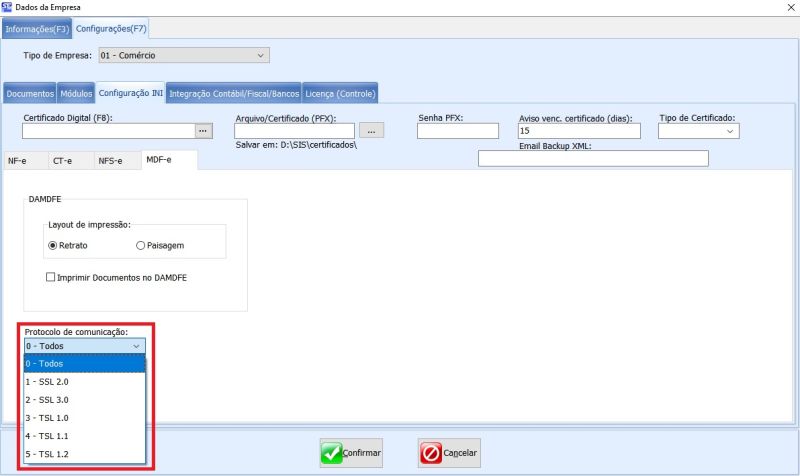Viewport: 800px width, 476px height.
Task: Collapse the Protocolo de comunicação combo box
Action: coord(136,346)
